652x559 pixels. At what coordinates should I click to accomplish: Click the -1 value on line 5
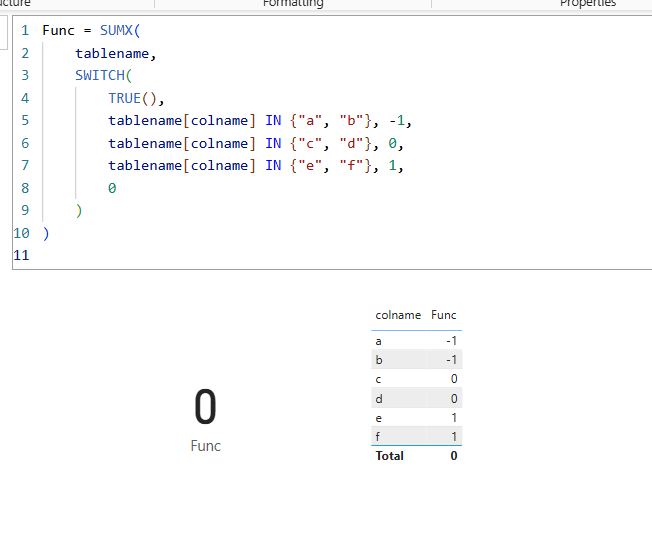pos(397,121)
